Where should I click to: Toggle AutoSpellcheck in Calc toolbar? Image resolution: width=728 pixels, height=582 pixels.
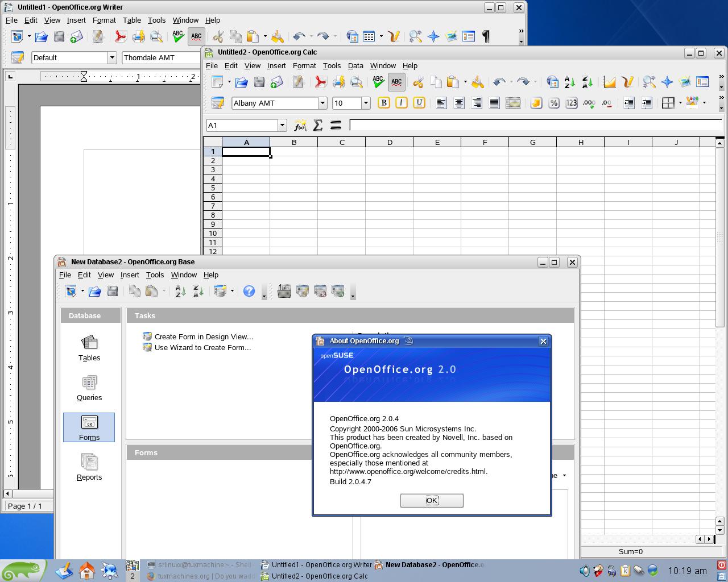coord(396,82)
